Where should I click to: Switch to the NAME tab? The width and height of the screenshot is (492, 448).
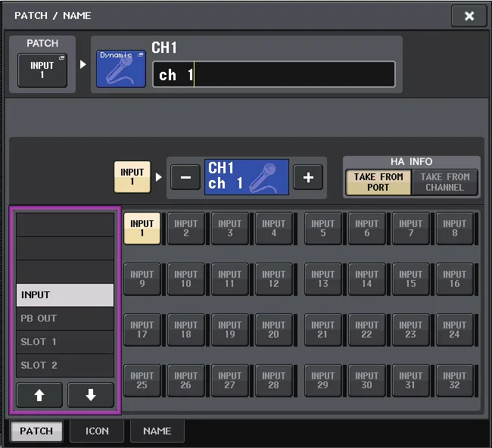[x=157, y=431]
